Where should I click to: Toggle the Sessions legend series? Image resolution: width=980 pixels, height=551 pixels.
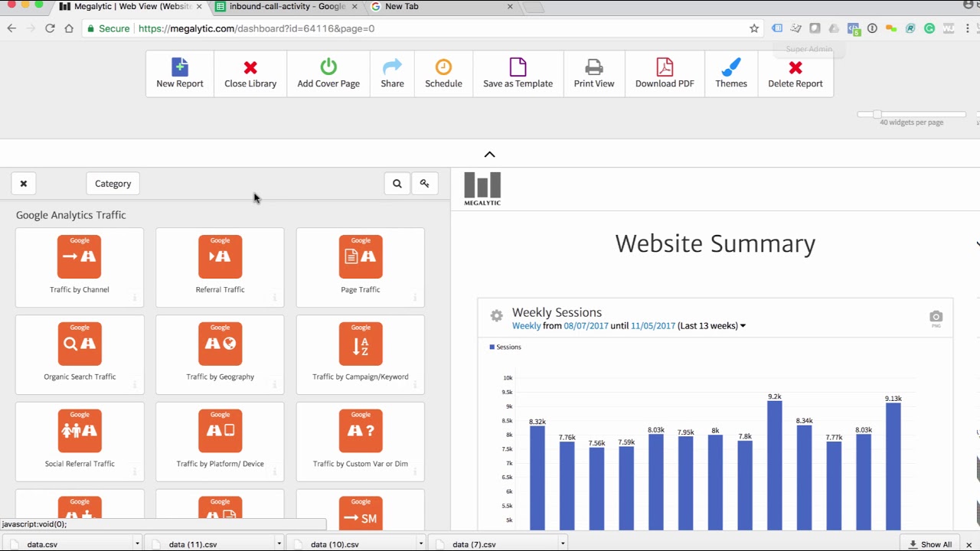pos(505,347)
